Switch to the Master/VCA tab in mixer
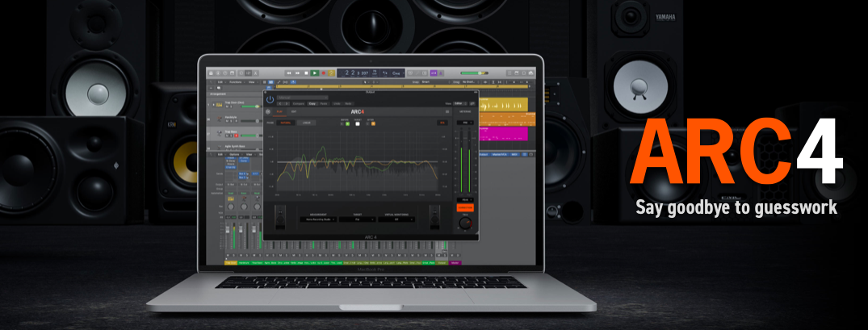This screenshot has height=330, width=868. click(x=499, y=154)
